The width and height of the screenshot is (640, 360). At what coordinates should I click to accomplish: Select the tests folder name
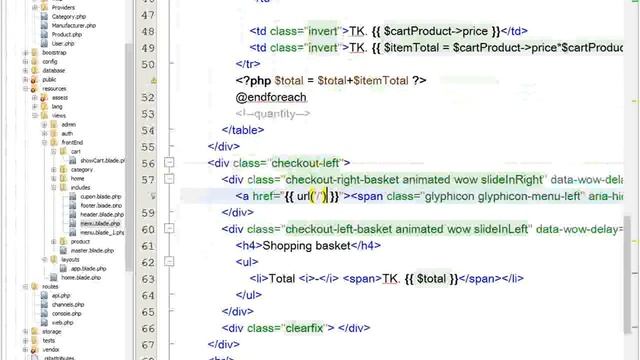pyautogui.click(x=49, y=340)
